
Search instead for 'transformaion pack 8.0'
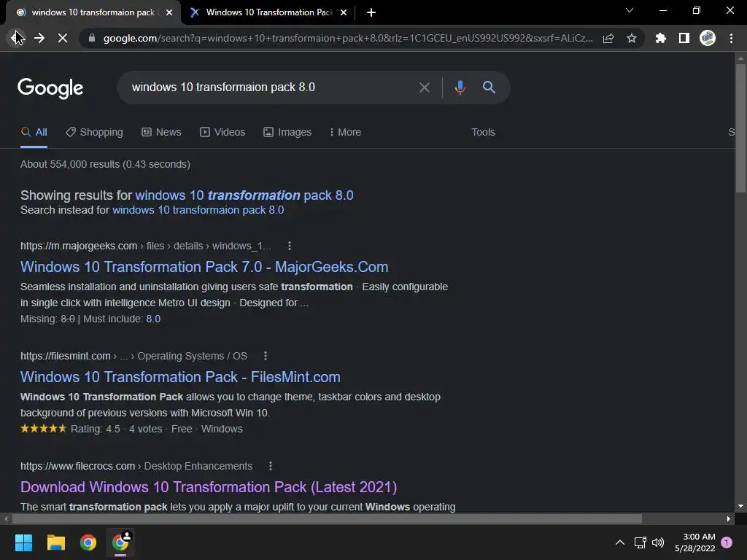point(198,210)
